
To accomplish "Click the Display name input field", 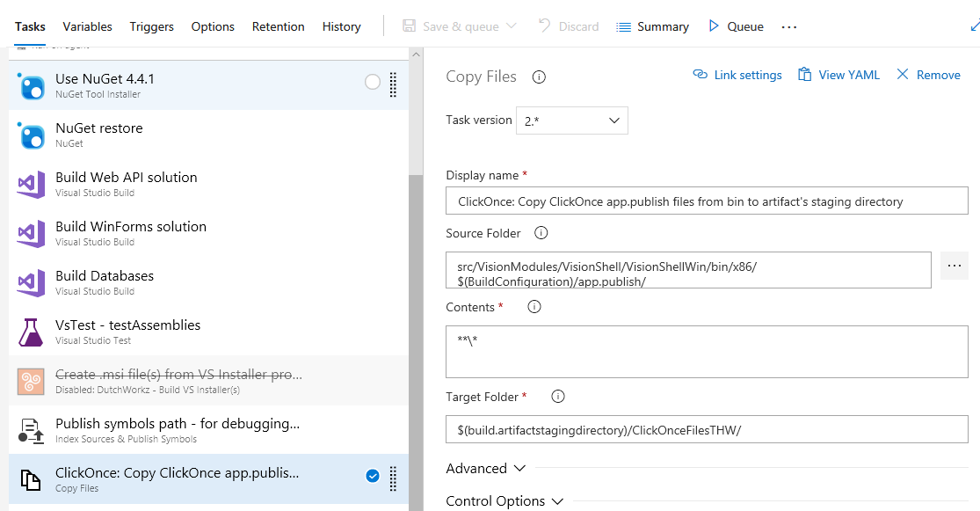I will click(707, 201).
